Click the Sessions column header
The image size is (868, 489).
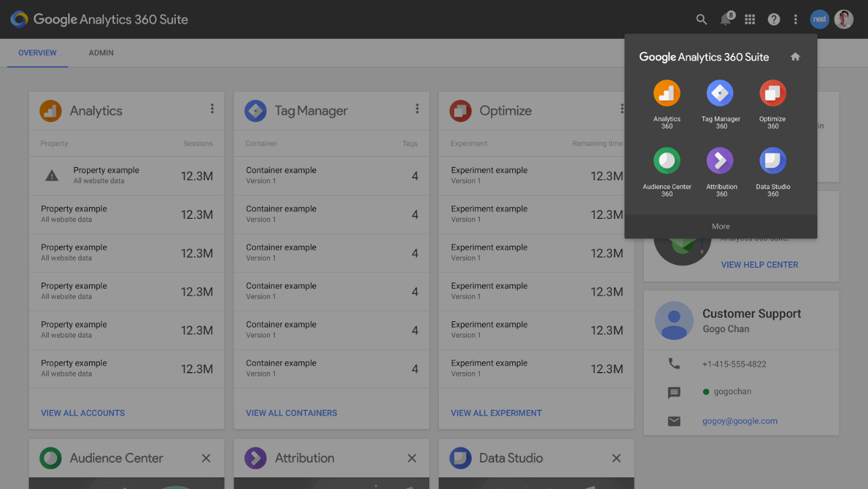[198, 143]
